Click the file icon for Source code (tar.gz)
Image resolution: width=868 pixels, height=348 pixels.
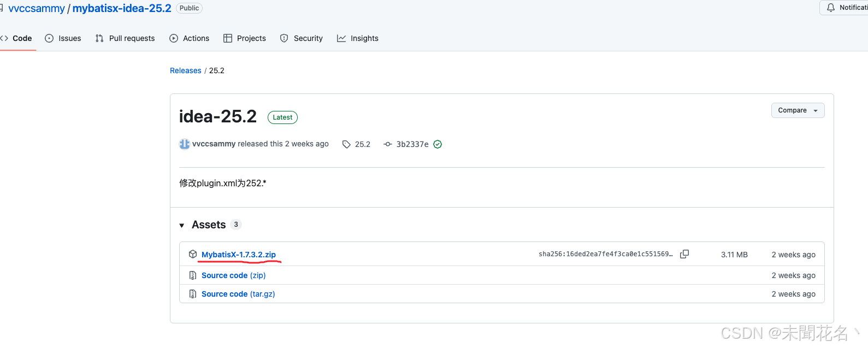coord(193,294)
